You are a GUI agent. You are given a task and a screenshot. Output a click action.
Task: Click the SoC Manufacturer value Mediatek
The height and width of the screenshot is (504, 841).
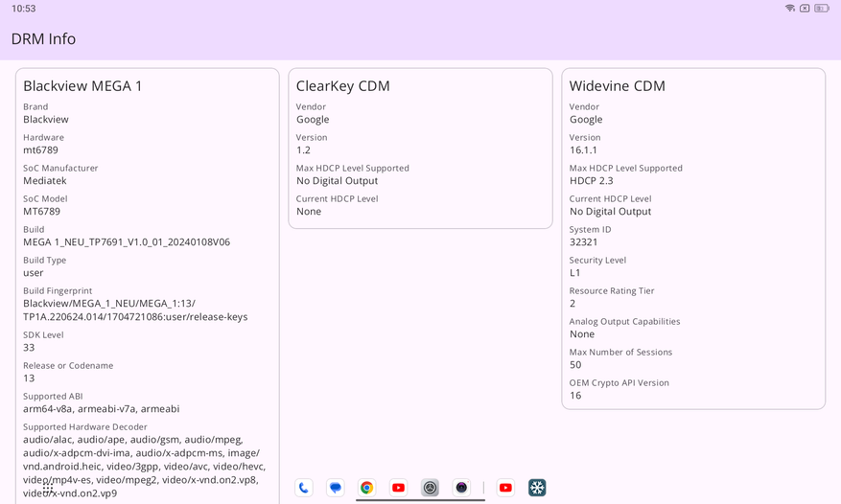pos(45,181)
